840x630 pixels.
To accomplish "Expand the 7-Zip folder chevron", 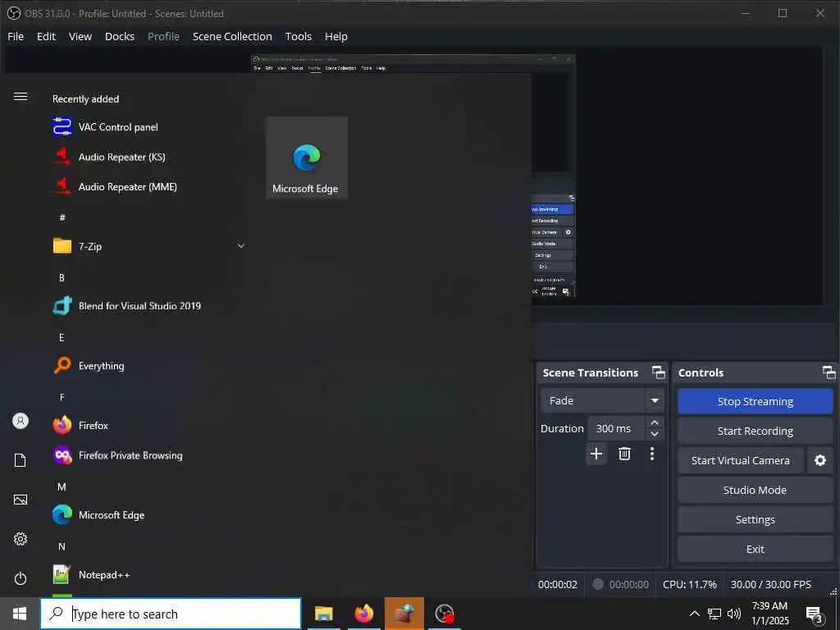I will point(241,246).
